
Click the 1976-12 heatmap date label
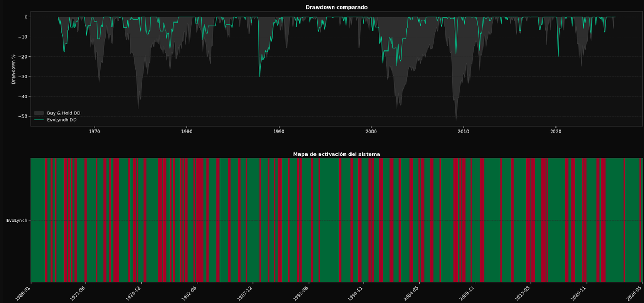(134, 293)
